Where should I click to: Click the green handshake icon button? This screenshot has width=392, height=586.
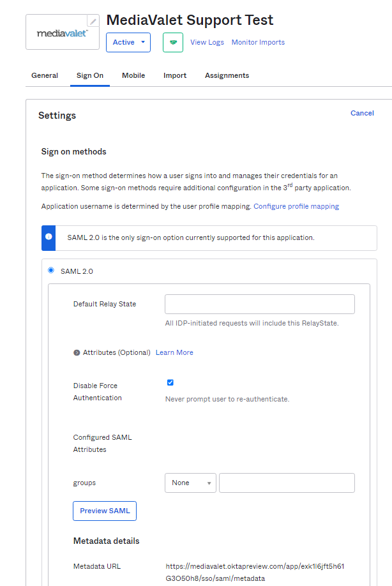(x=173, y=42)
